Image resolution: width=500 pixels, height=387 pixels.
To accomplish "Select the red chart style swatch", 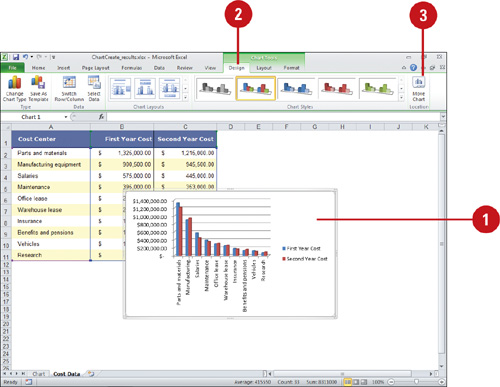I will point(337,88).
